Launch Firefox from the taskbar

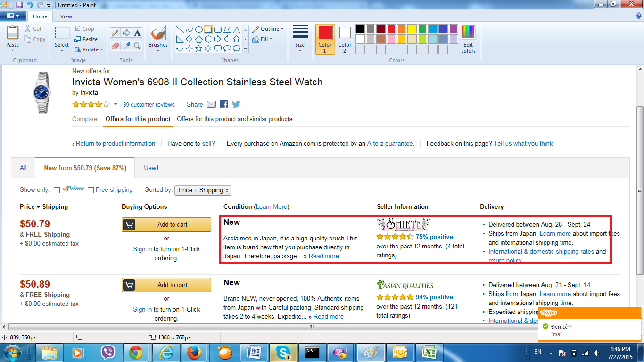click(194, 352)
